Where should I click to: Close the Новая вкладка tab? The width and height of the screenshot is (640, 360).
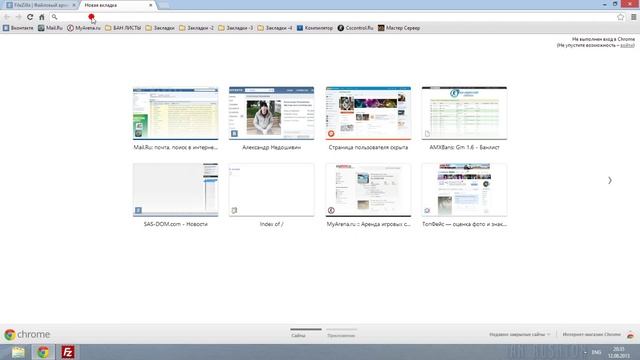151,5
